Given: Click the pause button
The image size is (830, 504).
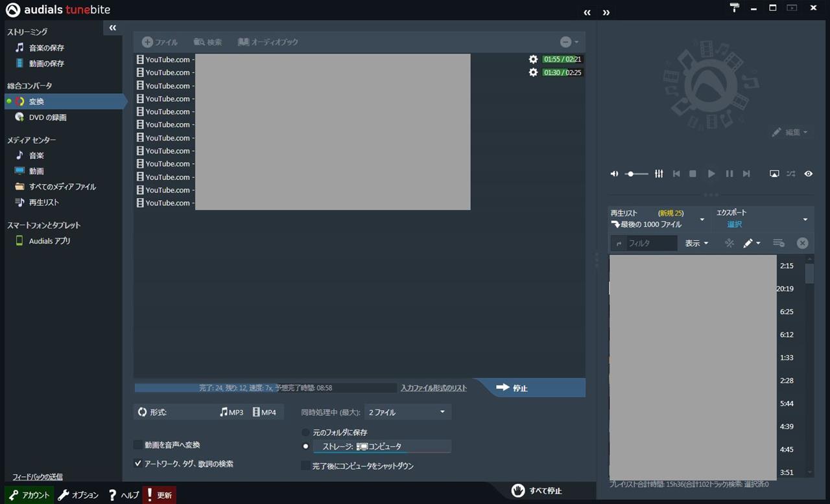Looking at the screenshot, I should click(x=729, y=174).
